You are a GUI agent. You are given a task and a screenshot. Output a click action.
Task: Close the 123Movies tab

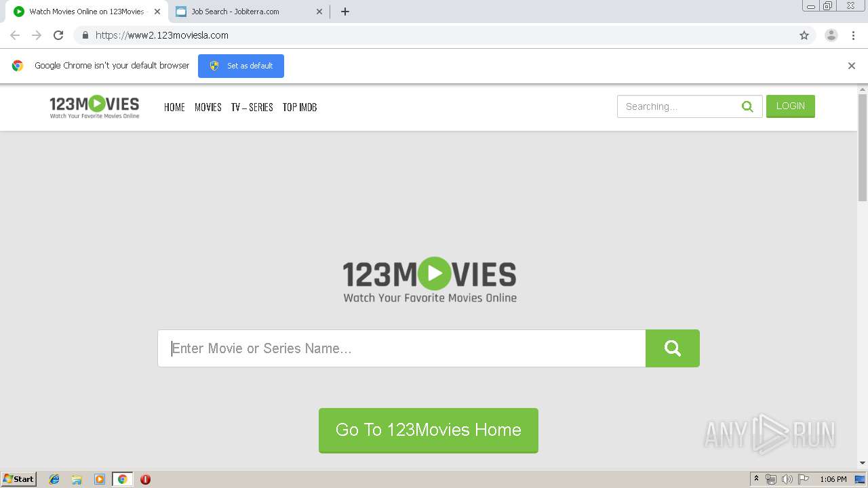pos(157,12)
